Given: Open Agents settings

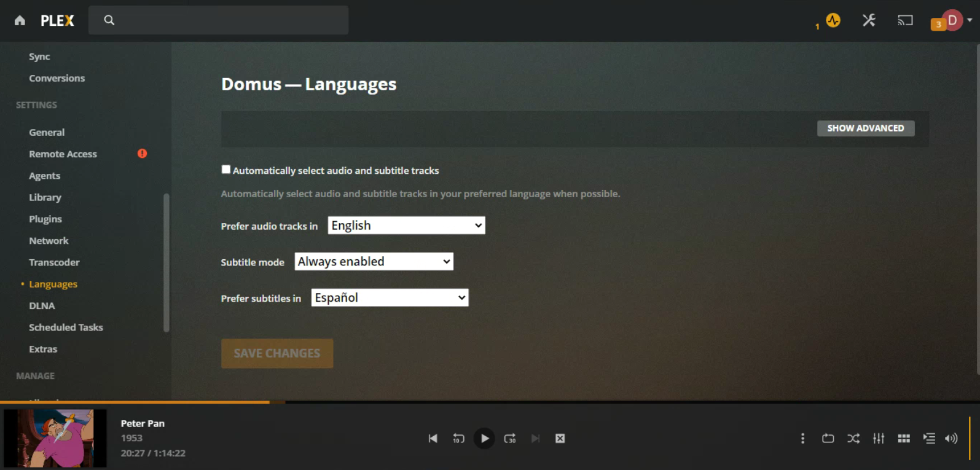Looking at the screenshot, I should click(x=45, y=176).
